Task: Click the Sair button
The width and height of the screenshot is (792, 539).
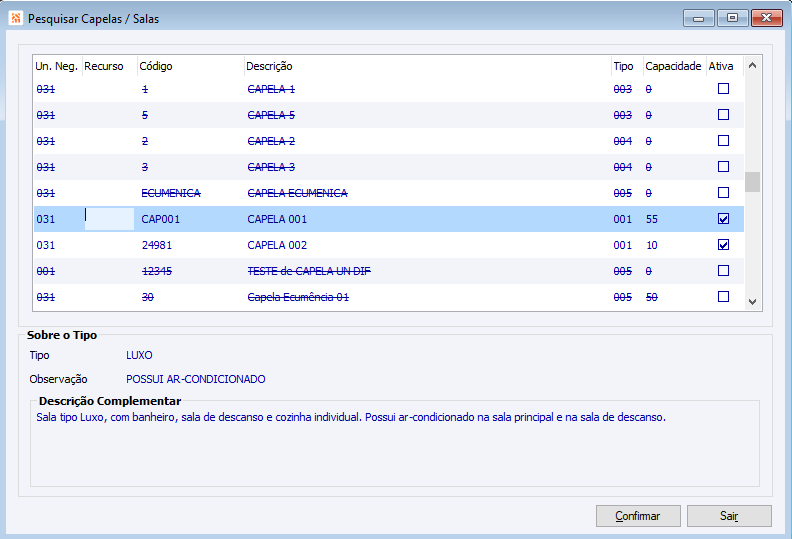Action: click(x=729, y=516)
